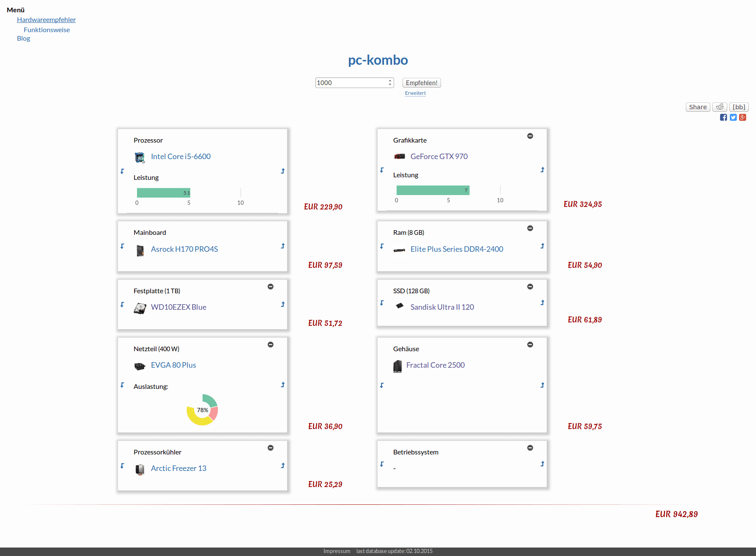Remove the SSD via its minus button
Screen dimensions: 756x556
click(x=530, y=286)
